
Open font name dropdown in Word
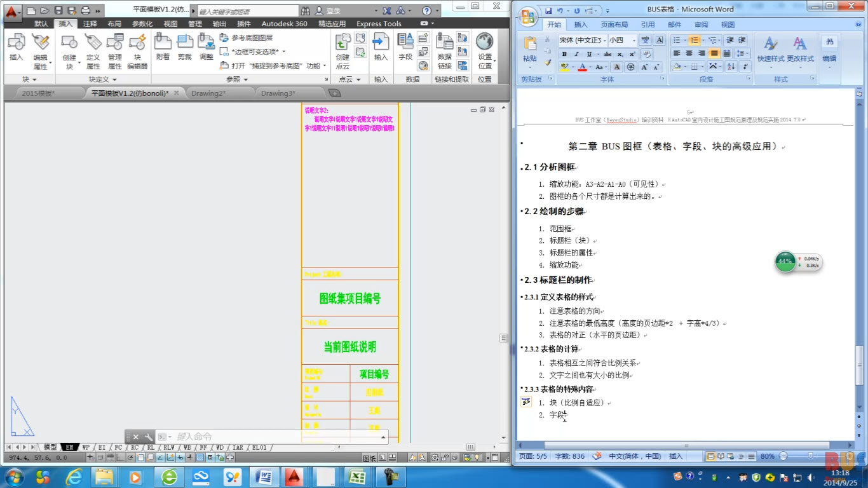click(604, 40)
